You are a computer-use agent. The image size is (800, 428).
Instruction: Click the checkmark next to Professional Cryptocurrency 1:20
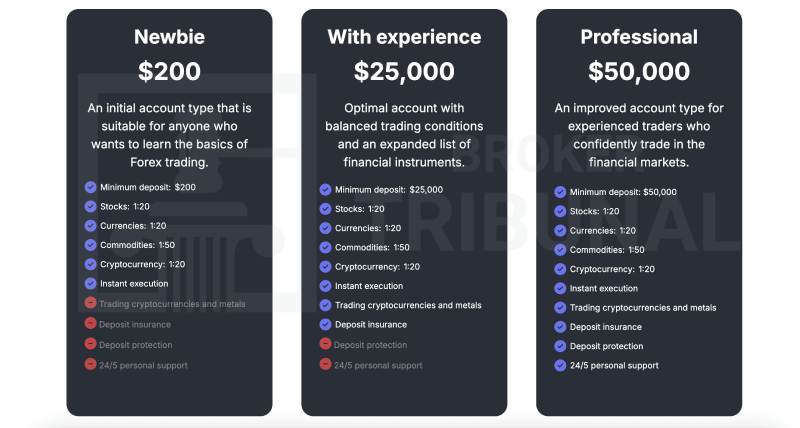point(560,269)
